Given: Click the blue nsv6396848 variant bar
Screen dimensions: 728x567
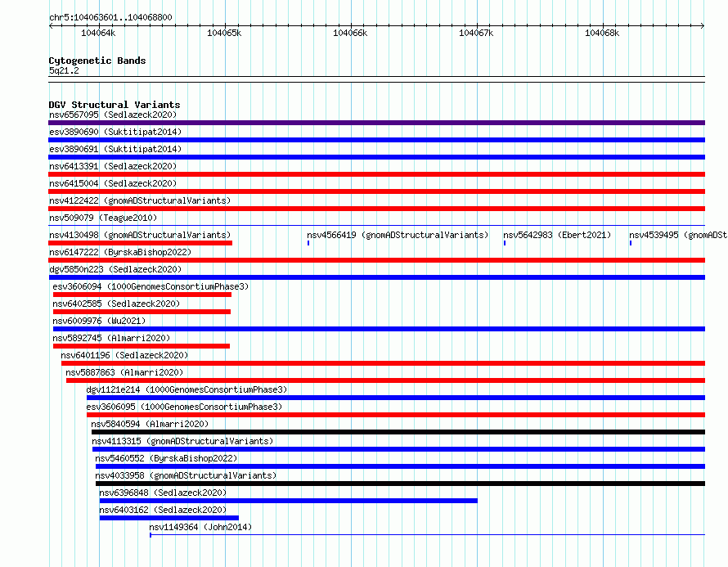Looking at the screenshot, I should [288, 501].
